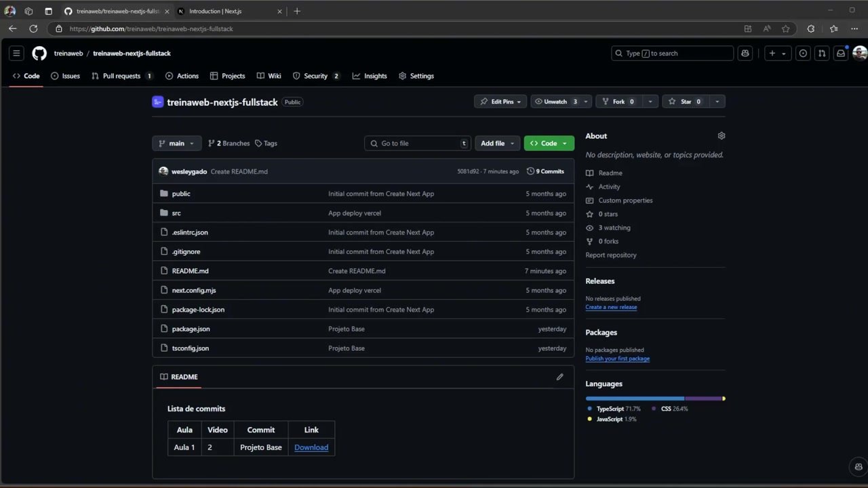Open browser Read aloud icon in address bar
The height and width of the screenshot is (488, 868).
[x=767, y=28]
